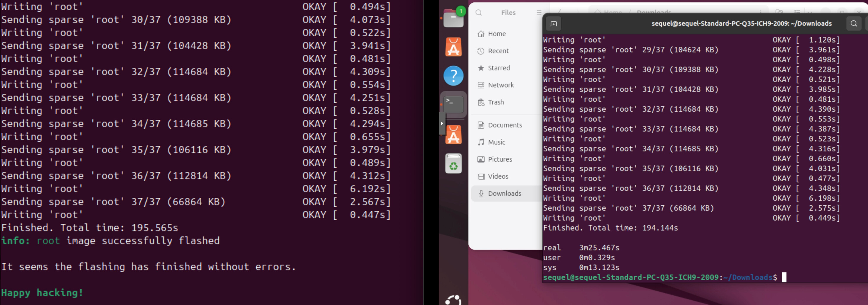Viewport: 868px width, 305px height.
Task: Click the small arrow at dock edge
Action: click(x=442, y=123)
